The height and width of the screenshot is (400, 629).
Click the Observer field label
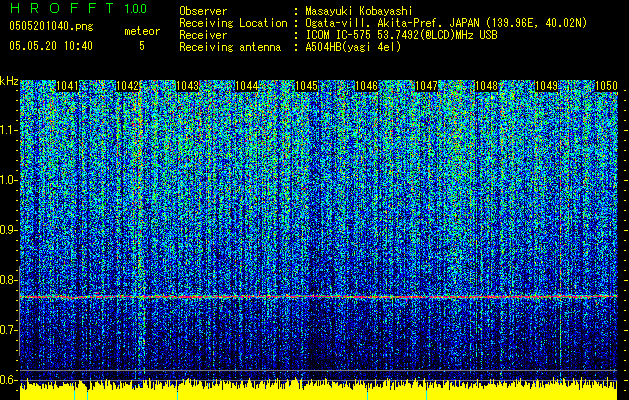coord(203,11)
